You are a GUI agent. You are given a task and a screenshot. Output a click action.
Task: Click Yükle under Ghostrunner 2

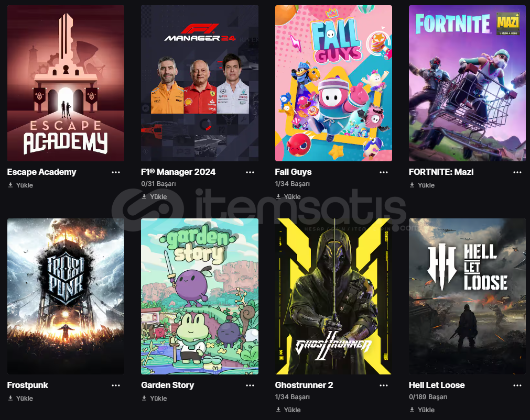[288, 410]
